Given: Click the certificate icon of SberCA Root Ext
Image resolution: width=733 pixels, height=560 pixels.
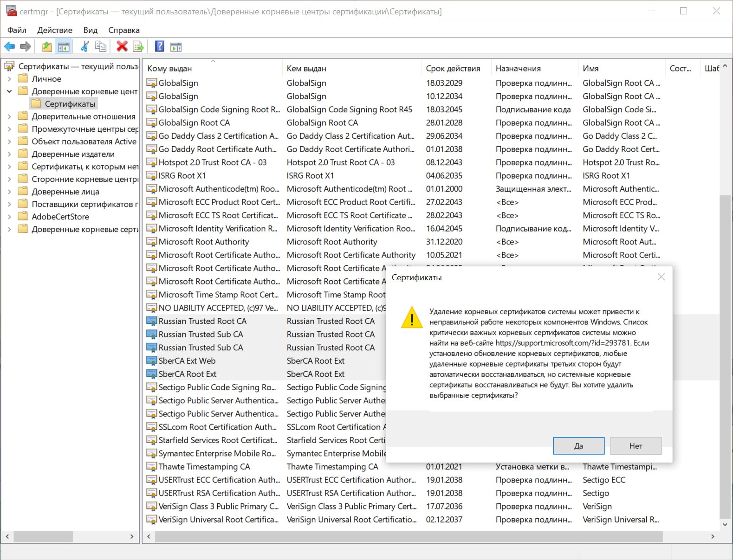Looking at the screenshot, I should pos(151,374).
